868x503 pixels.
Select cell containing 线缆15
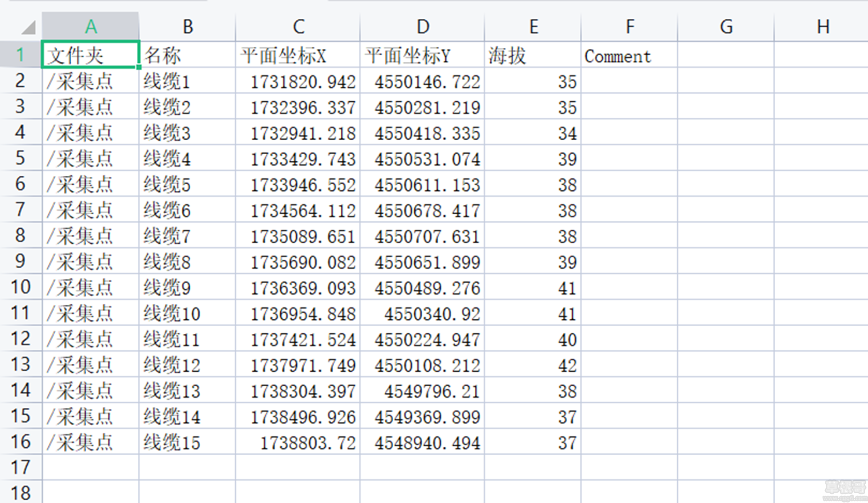tap(187, 442)
